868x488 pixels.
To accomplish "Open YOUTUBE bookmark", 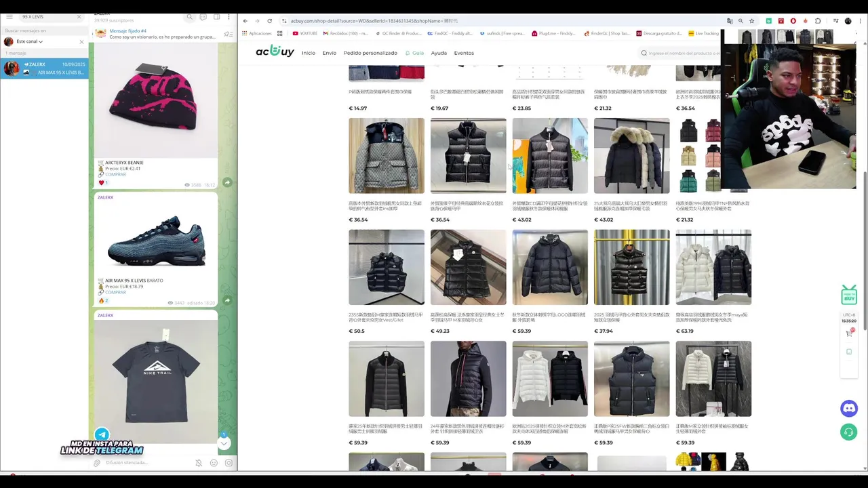I will pos(304,33).
